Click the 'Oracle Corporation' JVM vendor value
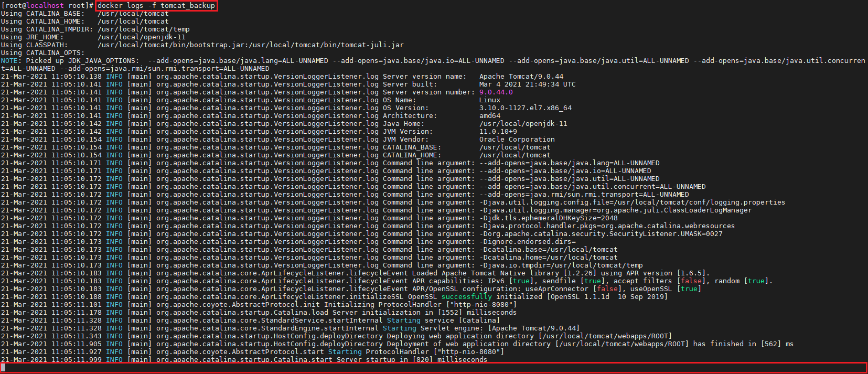This screenshot has height=374, width=868. (517, 139)
